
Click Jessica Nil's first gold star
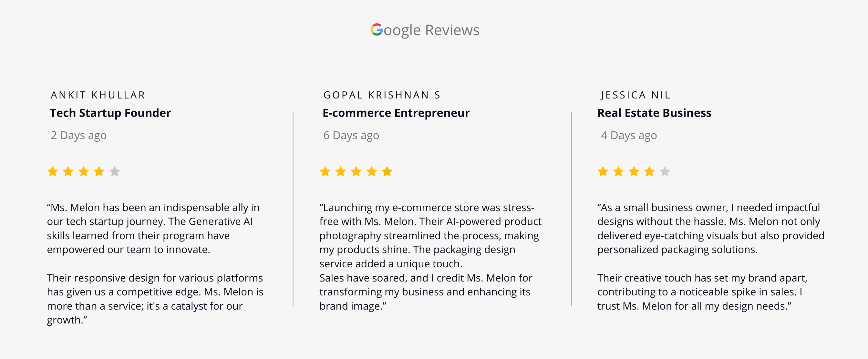pyautogui.click(x=603, y=171)
